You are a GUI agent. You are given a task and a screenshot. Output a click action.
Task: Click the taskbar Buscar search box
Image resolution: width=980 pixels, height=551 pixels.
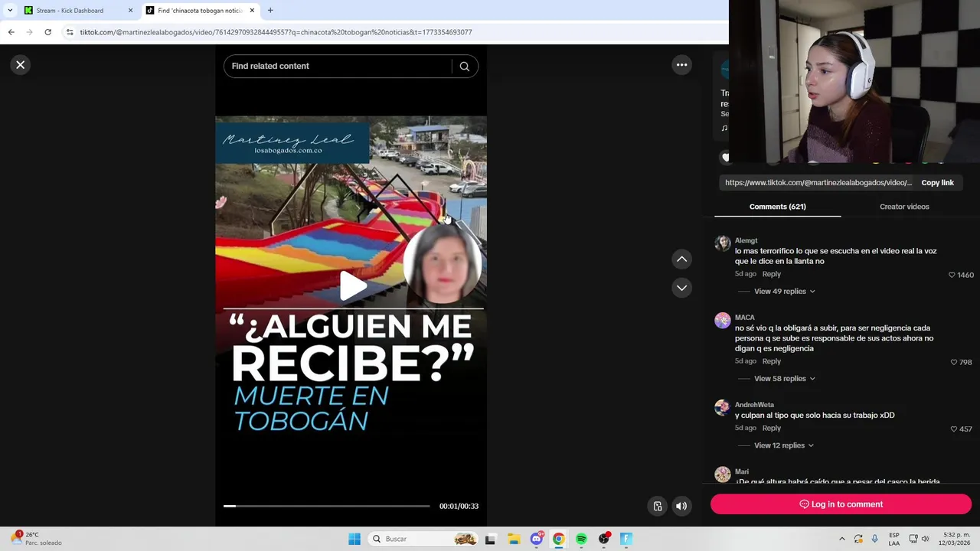pyautogui.click(x=424, y=539)
